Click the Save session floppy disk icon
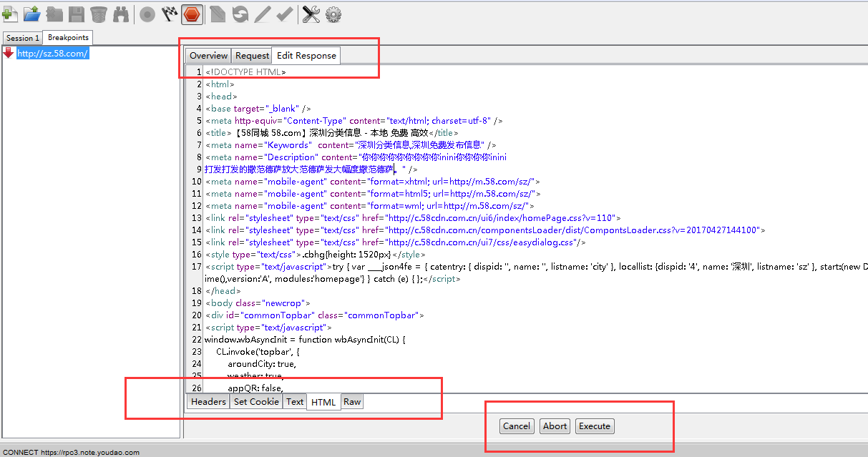 point(77,13)
